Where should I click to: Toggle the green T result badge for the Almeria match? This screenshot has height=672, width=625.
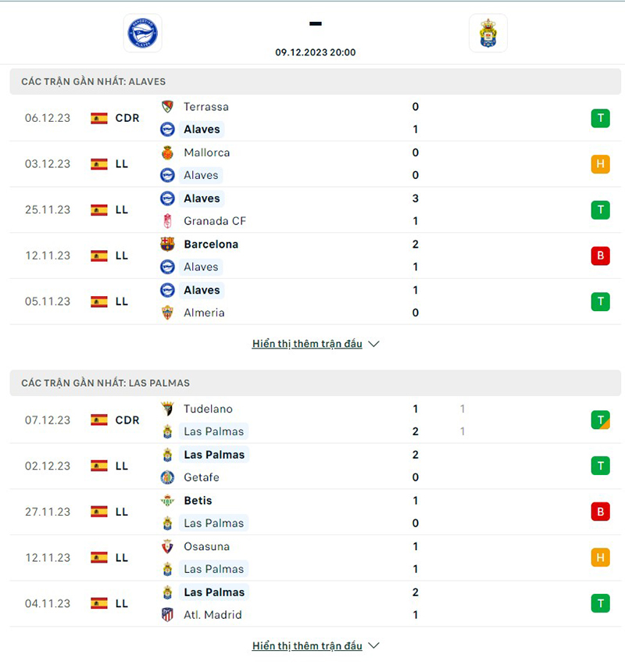600,301
